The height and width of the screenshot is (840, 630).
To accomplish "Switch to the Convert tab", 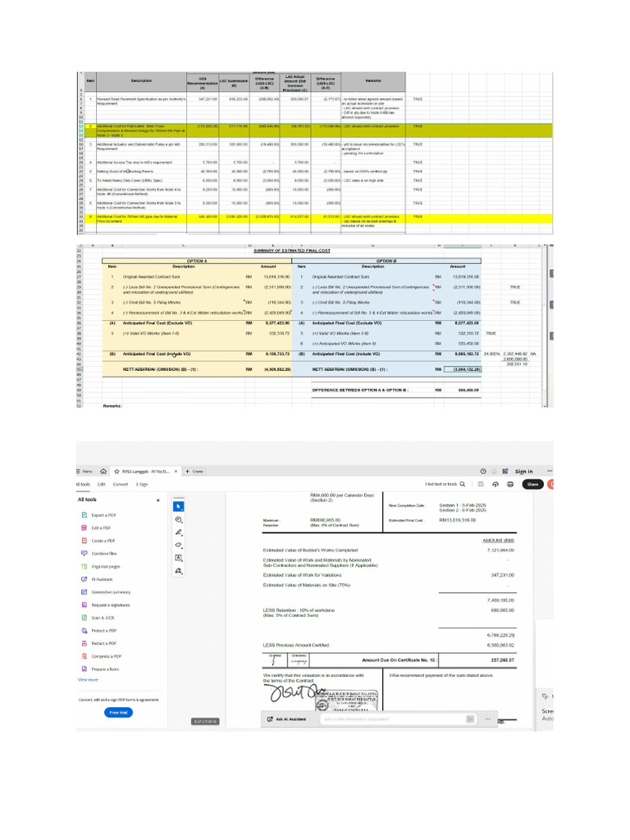I will pos(121,484).
